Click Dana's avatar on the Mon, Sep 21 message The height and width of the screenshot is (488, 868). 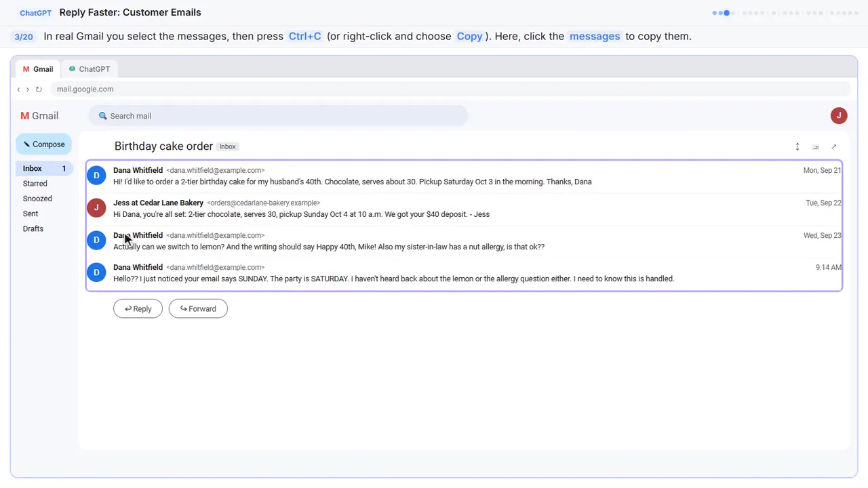tap(96, 176)
